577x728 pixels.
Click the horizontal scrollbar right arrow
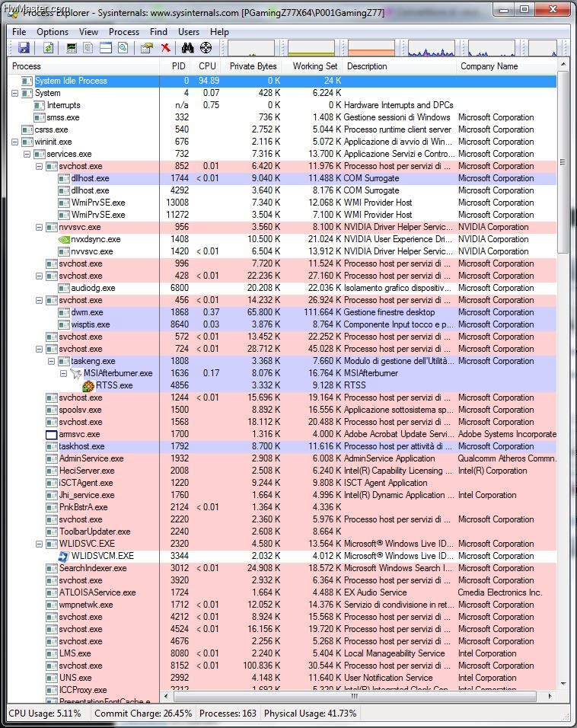pyautogui.click(x=550, y=696)
